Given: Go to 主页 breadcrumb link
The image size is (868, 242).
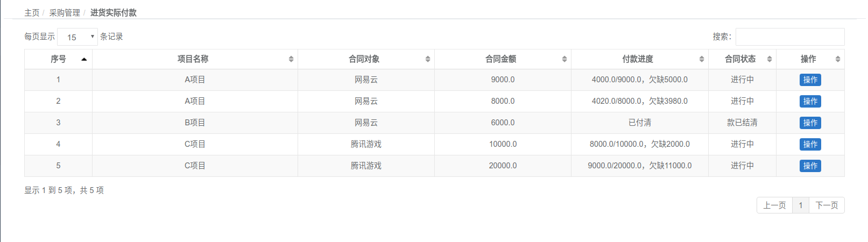Looking at the screenshot, I should pyautogui.click(x=32, y=13).
